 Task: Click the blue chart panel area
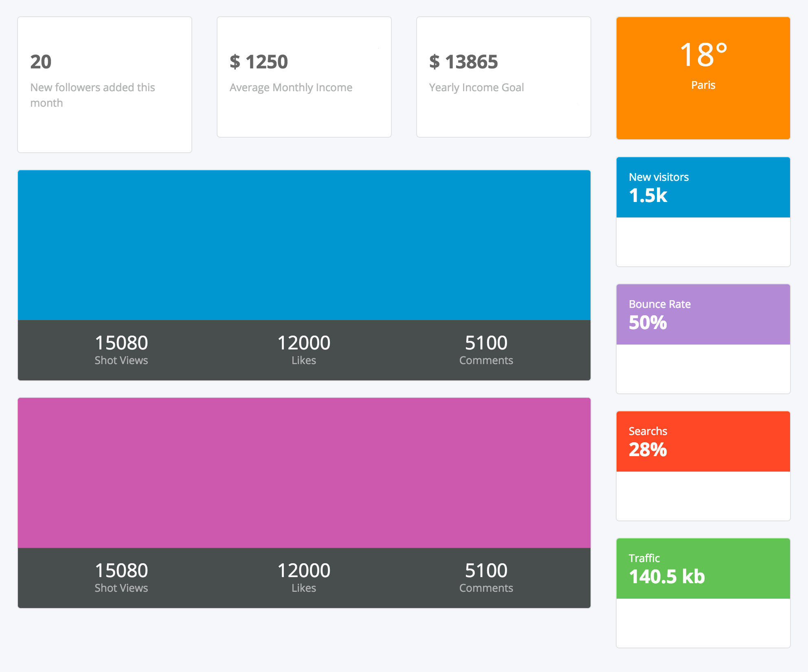304,245
